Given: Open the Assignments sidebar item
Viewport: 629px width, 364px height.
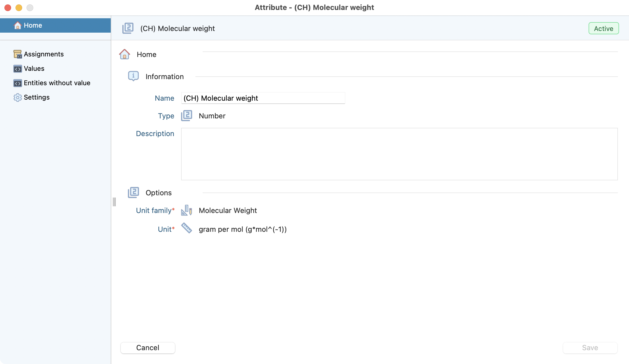Looking at the screenshot, I should [x=44, y=54].
